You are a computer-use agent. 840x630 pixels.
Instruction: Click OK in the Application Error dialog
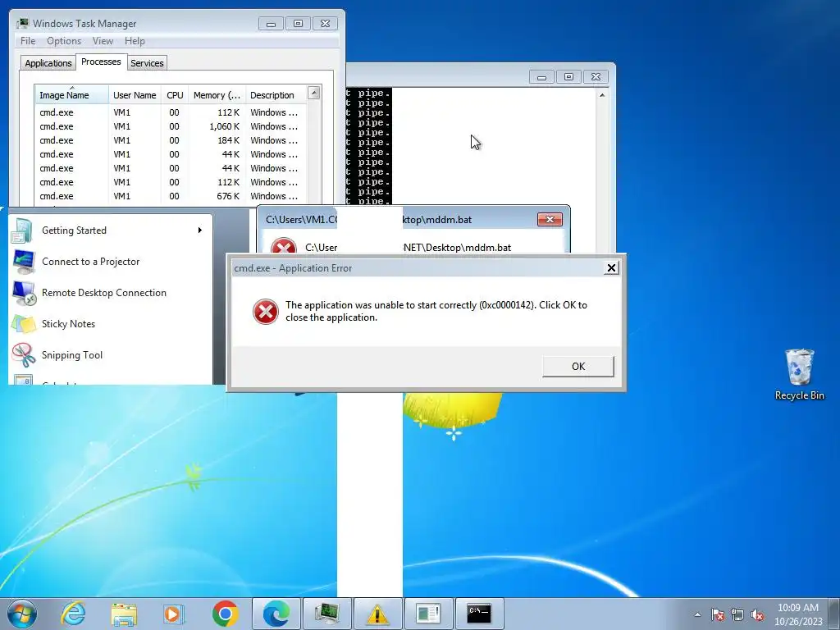coord(578,367)
